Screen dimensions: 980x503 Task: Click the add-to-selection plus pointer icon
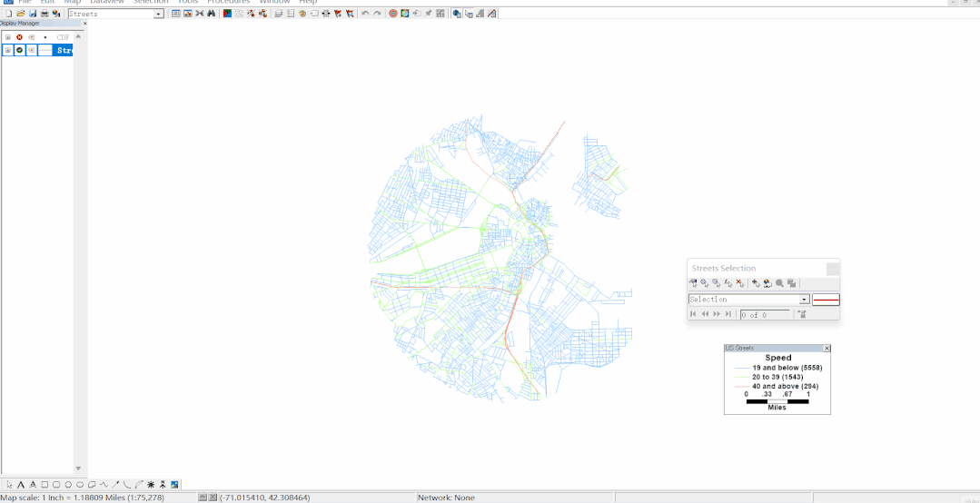coord(757,283)
